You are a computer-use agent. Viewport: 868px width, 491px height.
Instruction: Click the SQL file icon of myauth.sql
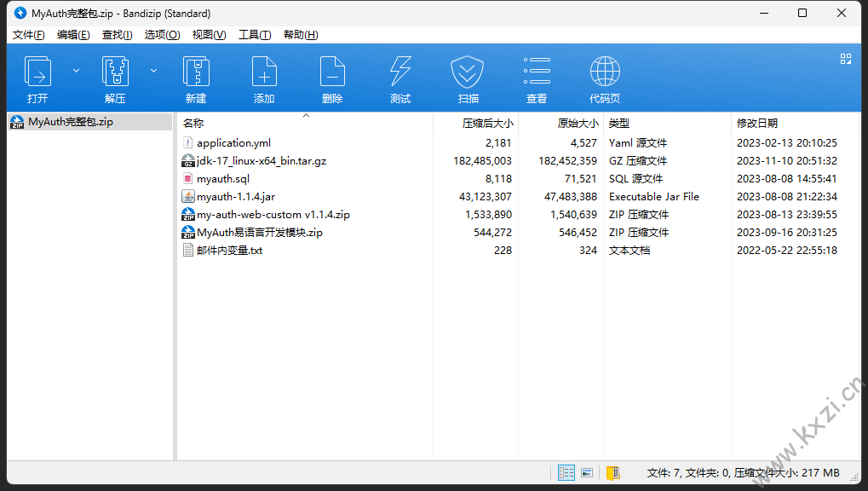188,179
